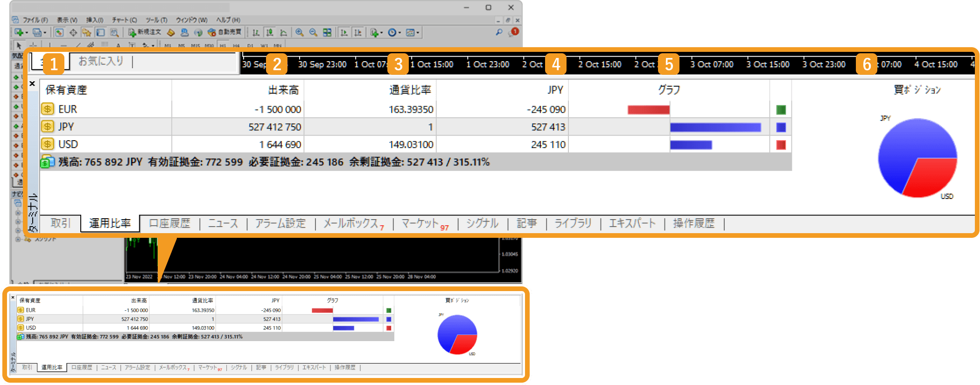Switch chart to candlestick display
Viewport: 980px width, 385px height.
270,32
